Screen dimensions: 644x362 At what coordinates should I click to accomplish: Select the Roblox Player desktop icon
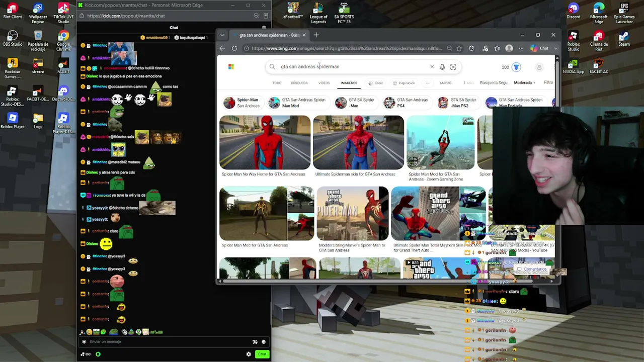tap(13, 121)
